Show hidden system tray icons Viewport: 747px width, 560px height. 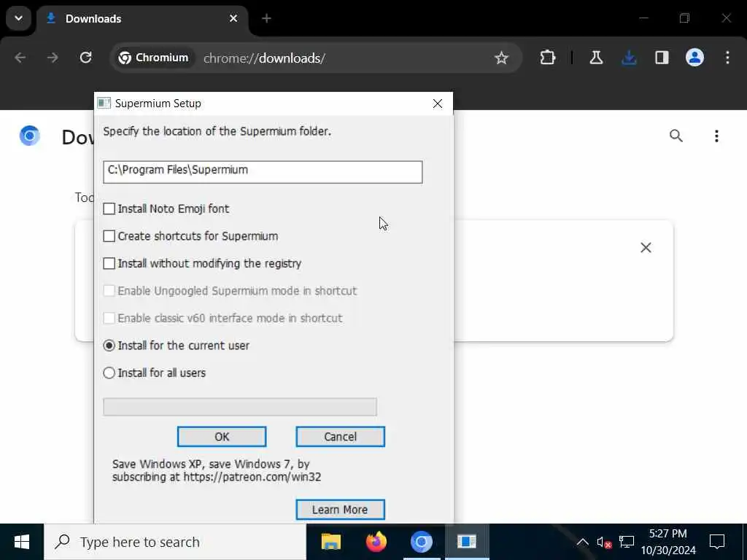582,542
